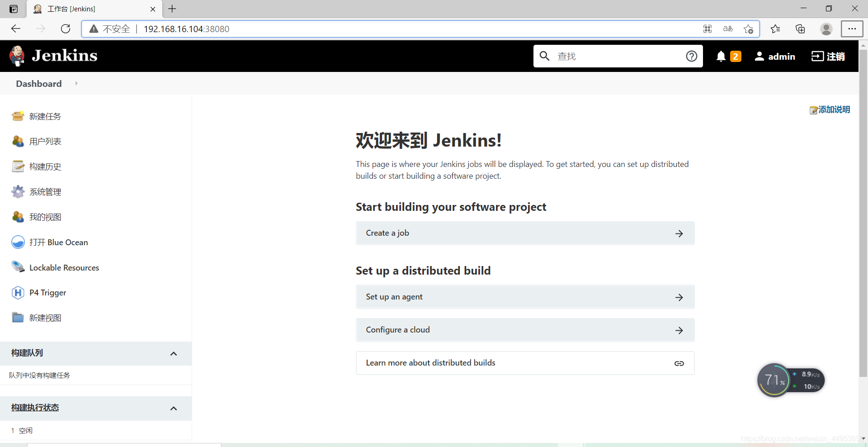
Task: Click the 新建视图 folder icon
Action: pyautogui.click(x=18, y=318)
